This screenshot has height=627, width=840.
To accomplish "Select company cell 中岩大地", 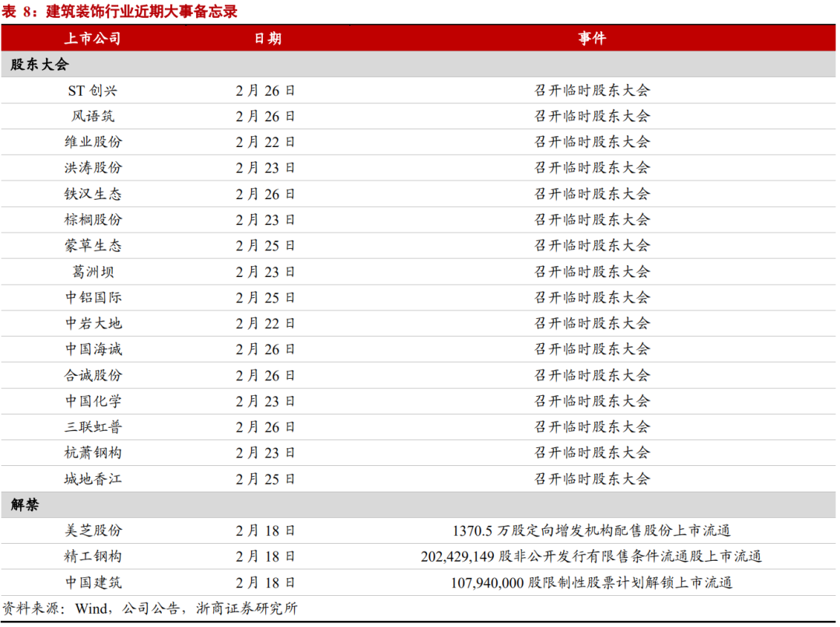I will click(93, 323).
